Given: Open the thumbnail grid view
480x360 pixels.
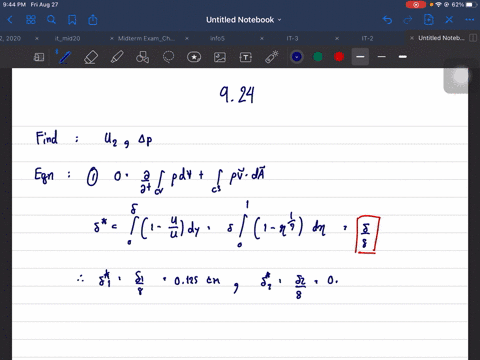Looking at the screenshot, I should pyautogui.click(x=31, y=20).
